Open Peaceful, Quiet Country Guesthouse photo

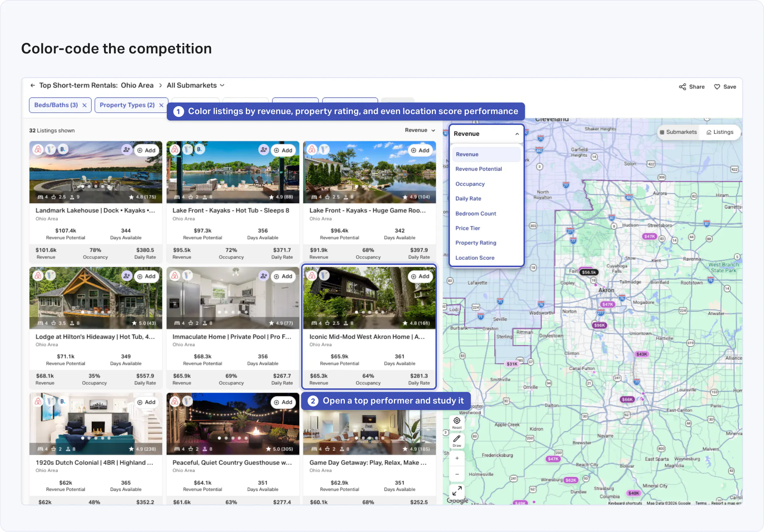tap(233, 424)
